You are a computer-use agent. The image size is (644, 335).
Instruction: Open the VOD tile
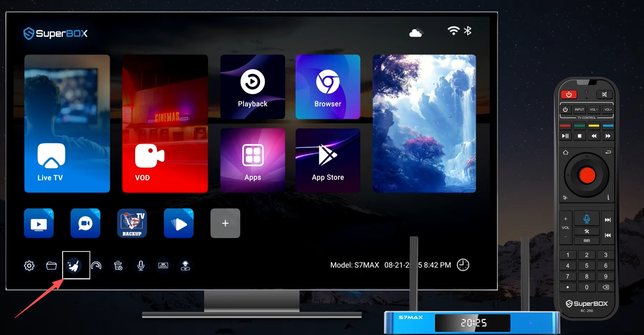(x=165, y=123)
